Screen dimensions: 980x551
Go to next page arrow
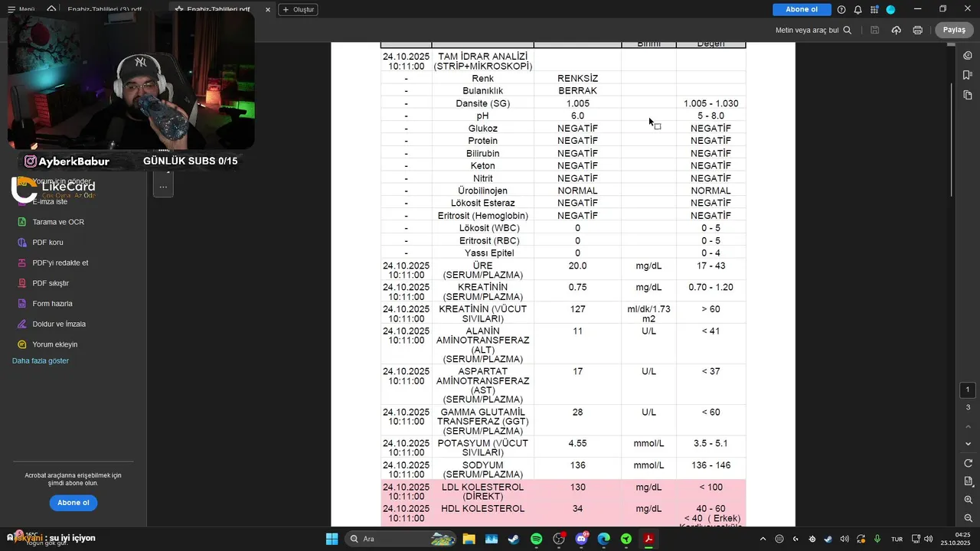(x=968, y=444)
